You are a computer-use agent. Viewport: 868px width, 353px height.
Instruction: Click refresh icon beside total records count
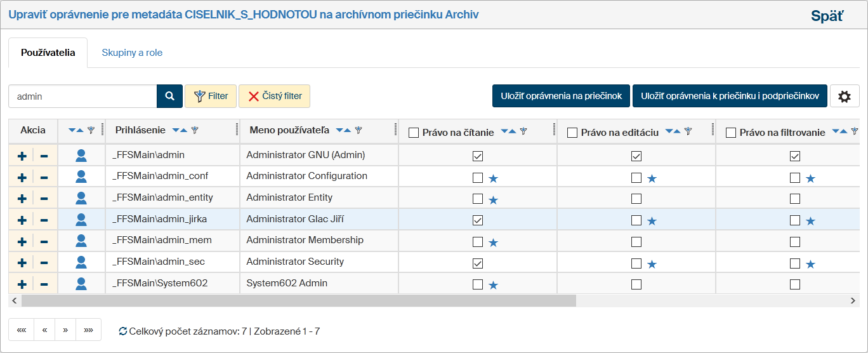(123, 331)
